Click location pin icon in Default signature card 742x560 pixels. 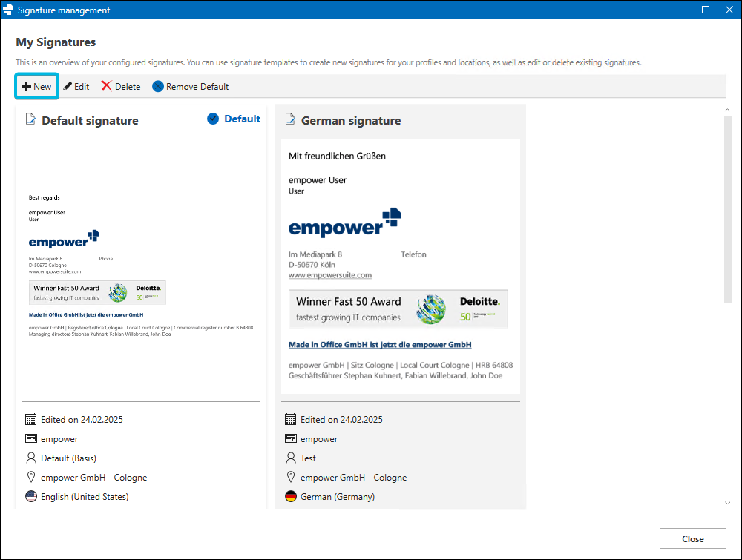(30, 477)
